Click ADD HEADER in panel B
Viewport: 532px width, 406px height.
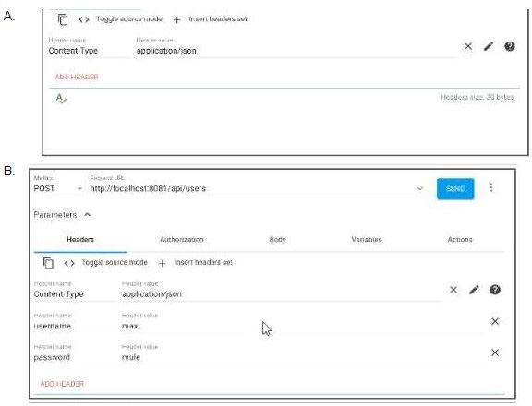(x=62, y=384)
